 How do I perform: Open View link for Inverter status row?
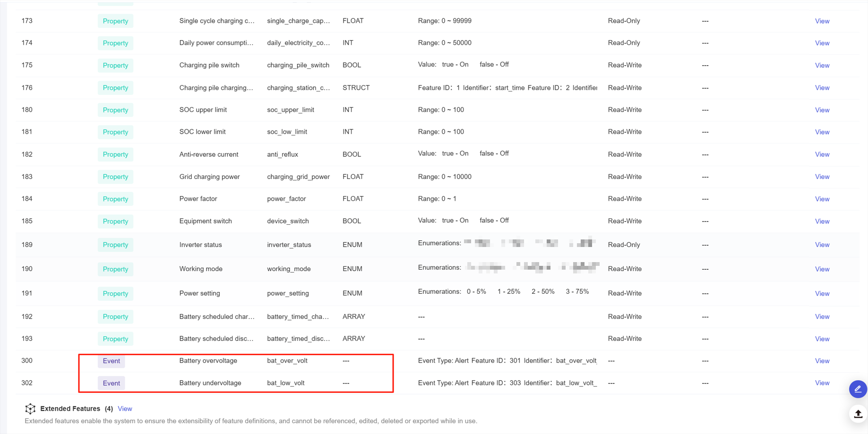(822, 245)
